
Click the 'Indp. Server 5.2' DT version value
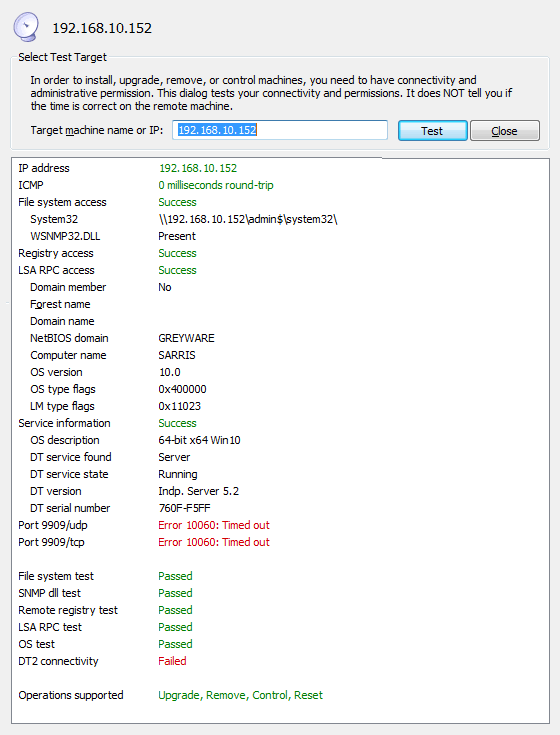198,491
